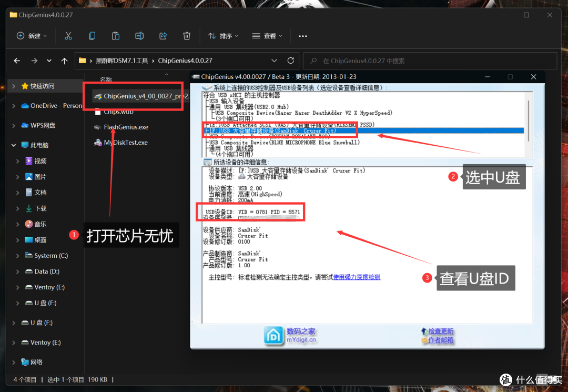
Task: Click the Paste clipboard icon
Action: (116, 36)
